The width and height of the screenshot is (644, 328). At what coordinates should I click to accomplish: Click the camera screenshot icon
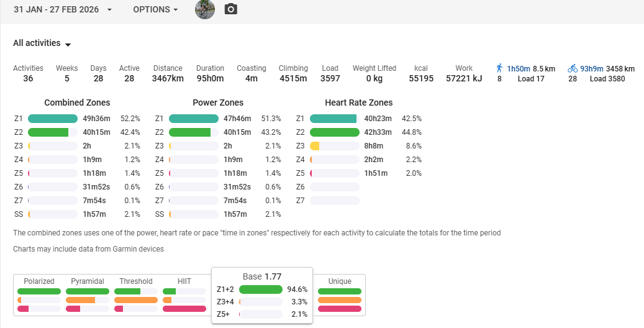coord(231,9)
